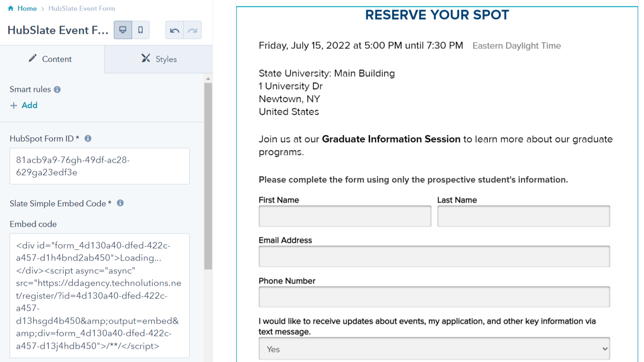Click the sidebar scroll up arrow

tap(208, 79)
